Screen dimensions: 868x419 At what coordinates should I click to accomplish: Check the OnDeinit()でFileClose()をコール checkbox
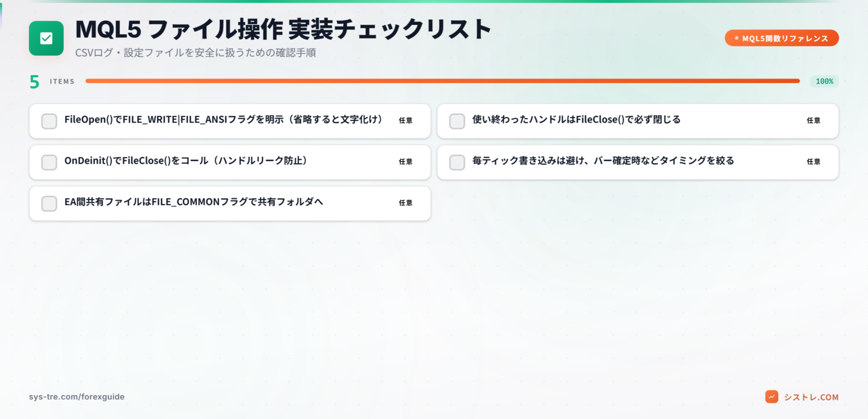49,162
